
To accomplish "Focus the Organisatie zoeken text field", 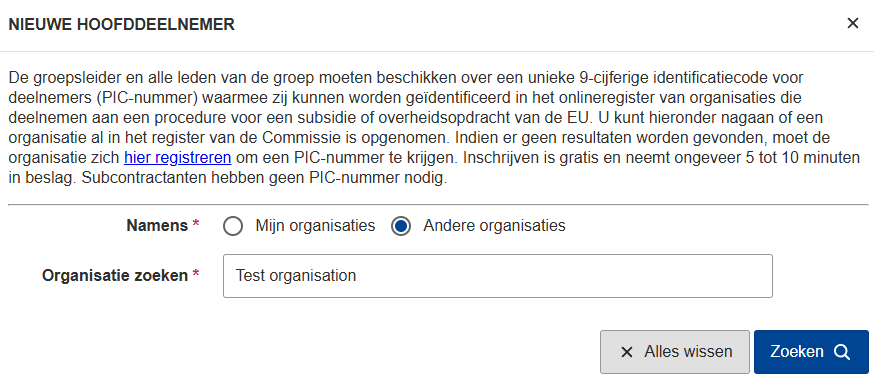I will (x=498, y=276).
